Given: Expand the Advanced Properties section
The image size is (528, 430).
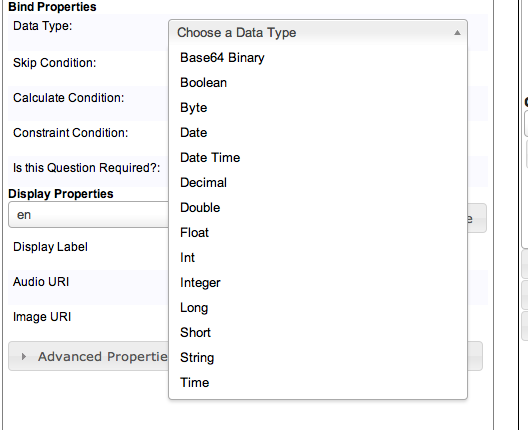Looking at the screenshot, I should (88, 356).
